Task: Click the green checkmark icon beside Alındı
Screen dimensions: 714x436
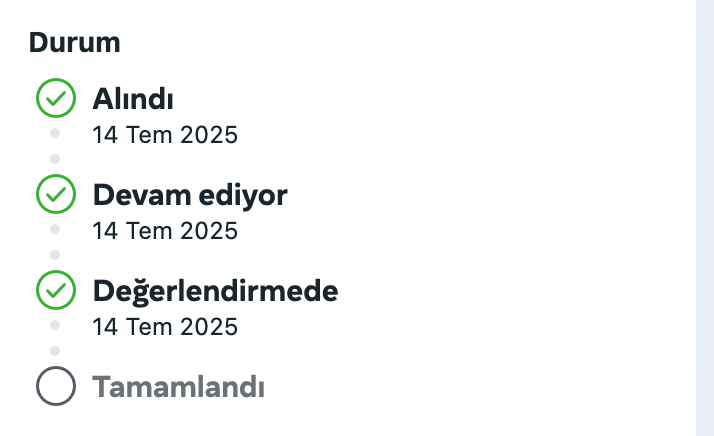Action: (56, 98)
